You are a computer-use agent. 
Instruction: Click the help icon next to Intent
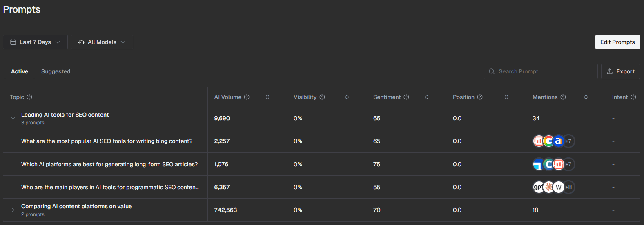tap(633, 97)
